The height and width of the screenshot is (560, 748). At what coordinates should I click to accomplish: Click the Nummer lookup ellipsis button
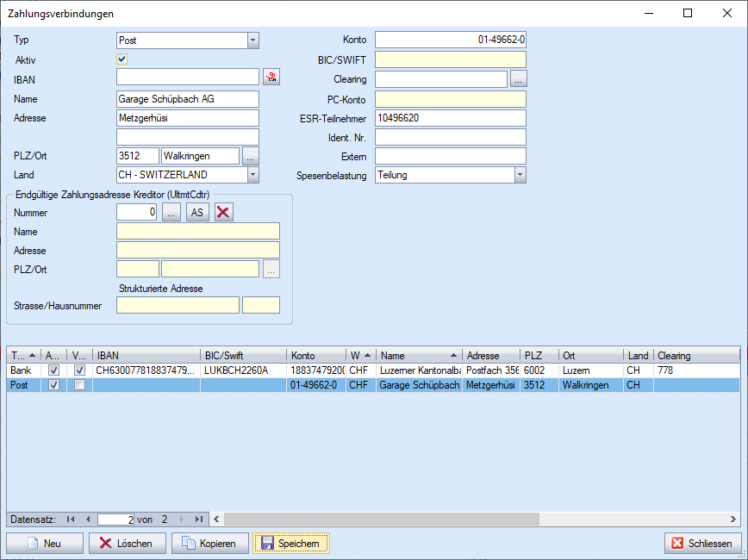coord(171,213)
